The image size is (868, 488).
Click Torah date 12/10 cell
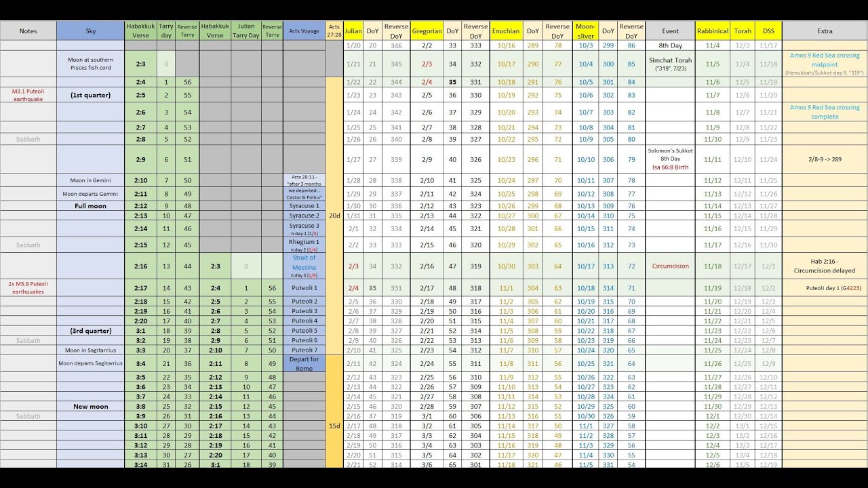coord(743,159)
